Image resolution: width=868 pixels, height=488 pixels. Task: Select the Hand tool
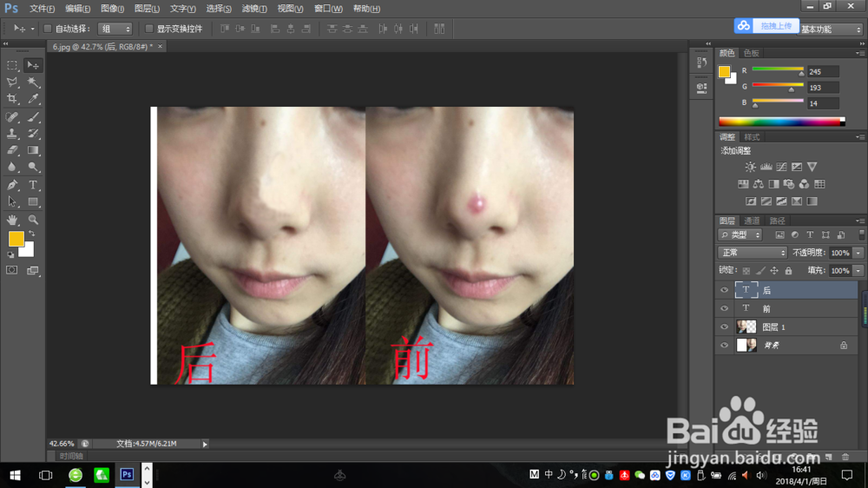12,220
